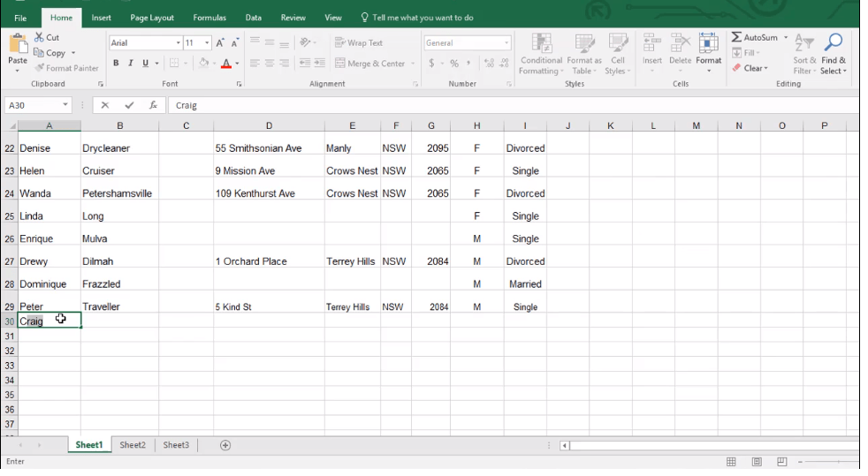
Task: Click the Delete cells icon
Action: pyautogui.click(x=681, y=43)
